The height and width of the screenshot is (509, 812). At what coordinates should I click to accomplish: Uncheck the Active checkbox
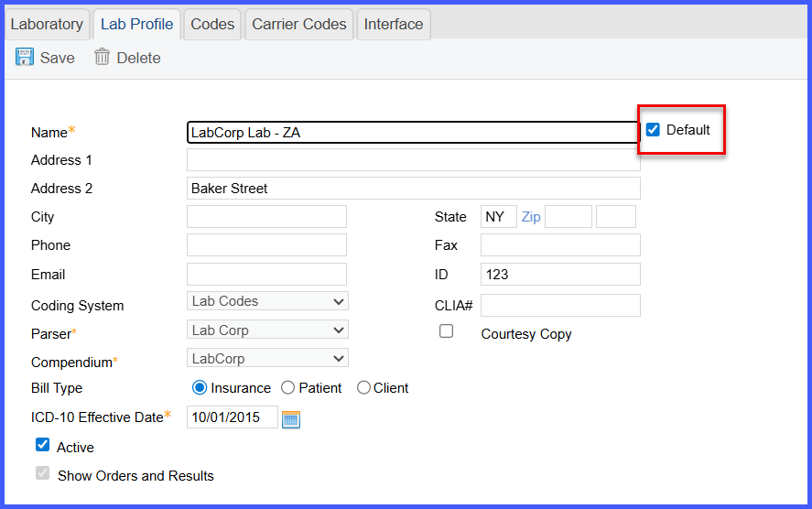coord(42,444)
